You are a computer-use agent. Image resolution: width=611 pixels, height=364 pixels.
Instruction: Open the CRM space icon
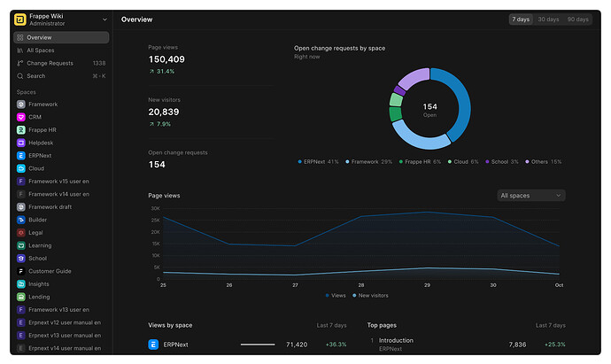point(21,117)
